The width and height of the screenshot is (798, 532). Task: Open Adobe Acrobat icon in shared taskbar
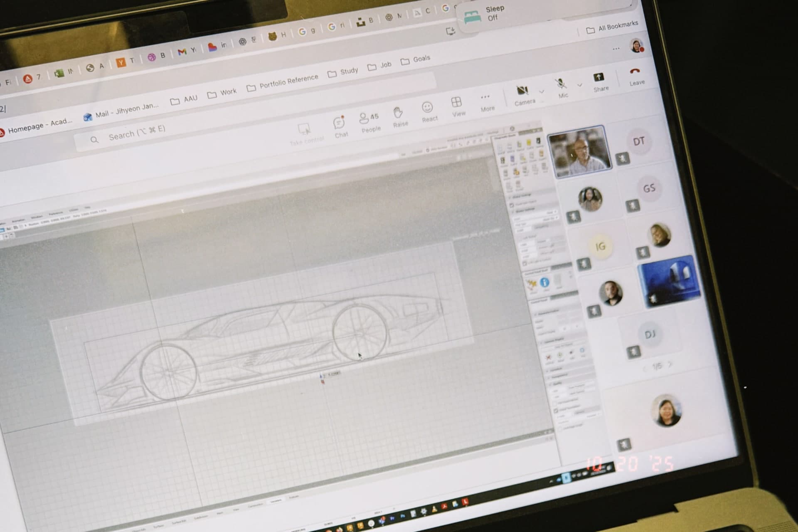coord(444,506)
